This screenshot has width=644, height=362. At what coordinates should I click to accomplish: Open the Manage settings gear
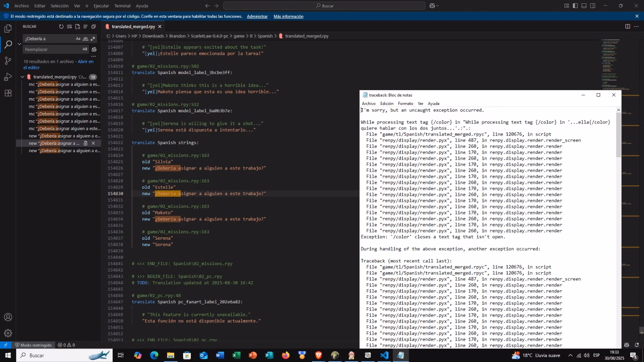click(x=8, y=333)
